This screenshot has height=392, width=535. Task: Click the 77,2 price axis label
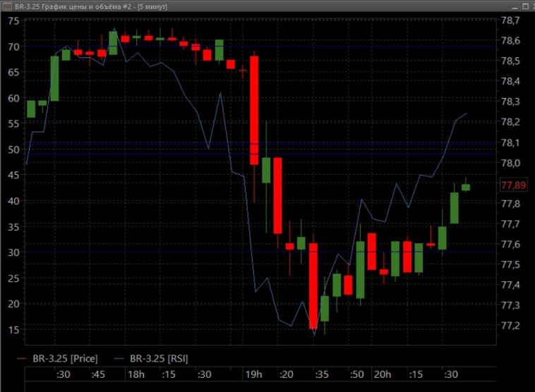pyautogui.click(x=510, y=326)
